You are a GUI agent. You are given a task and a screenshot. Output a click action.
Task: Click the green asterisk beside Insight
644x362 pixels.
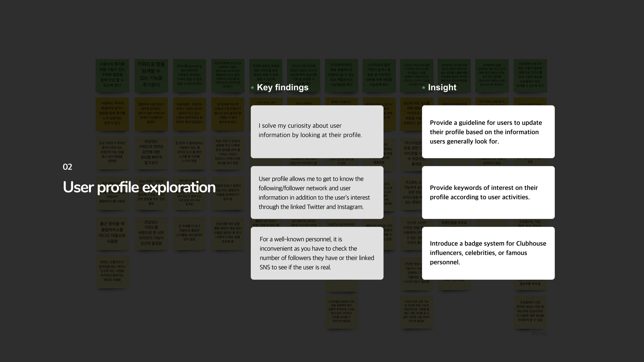(x=423, y=88)
